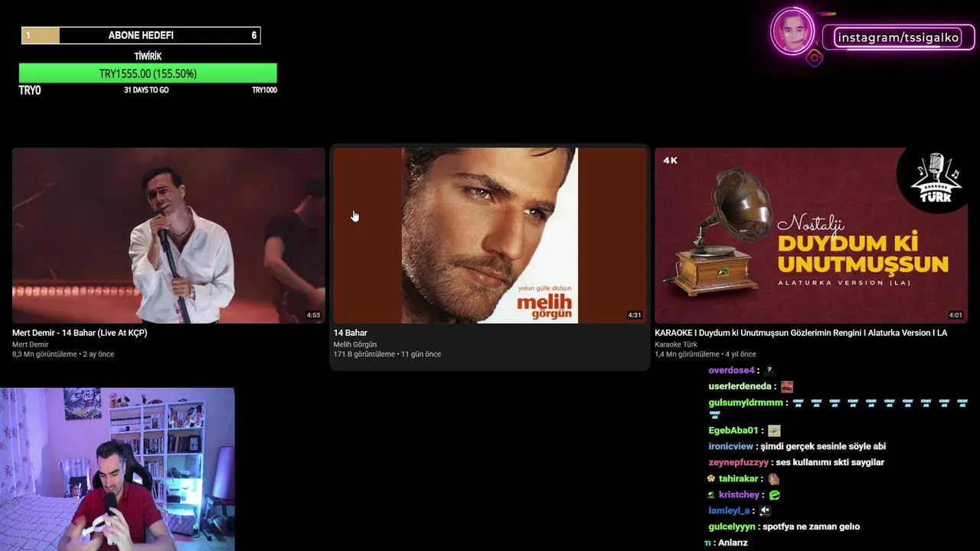Viewport: 980px width, 551px height.
Task: Open the Melih Görgün channel name link
Action: coord(354,344)
